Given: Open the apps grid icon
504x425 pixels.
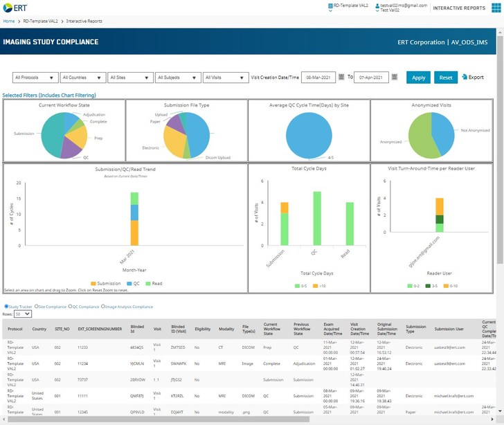Looking at the screenshot, I should click(x=496, y=8).
